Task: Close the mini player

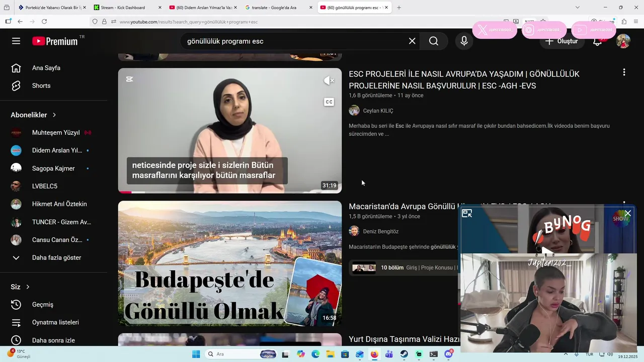Action: [627, 213]
